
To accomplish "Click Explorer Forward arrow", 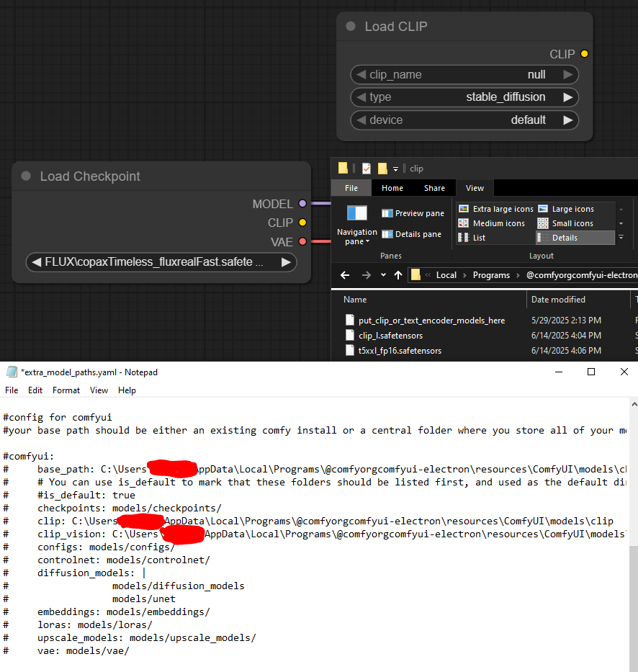I will pyautogui.click(x=367, y=275).
